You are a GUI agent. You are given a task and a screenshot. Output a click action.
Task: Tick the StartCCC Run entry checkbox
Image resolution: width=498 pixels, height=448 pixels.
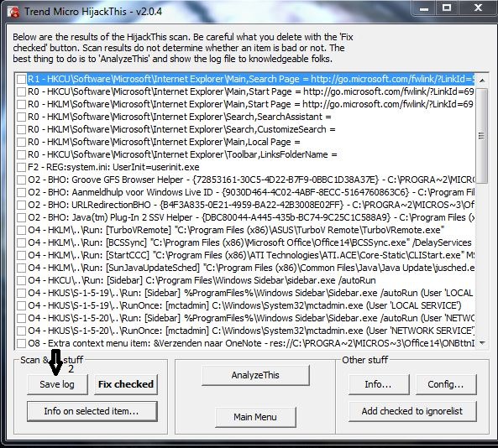pos(21,255)
